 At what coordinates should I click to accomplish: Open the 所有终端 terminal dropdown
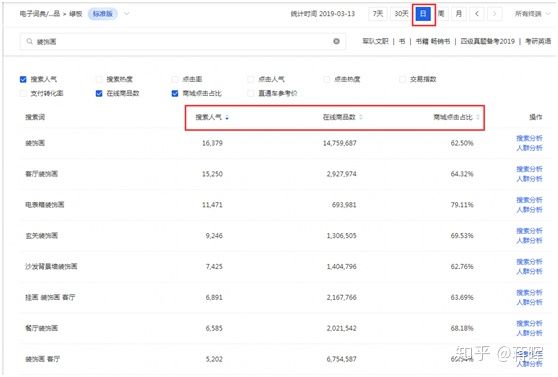coord(533,14)
